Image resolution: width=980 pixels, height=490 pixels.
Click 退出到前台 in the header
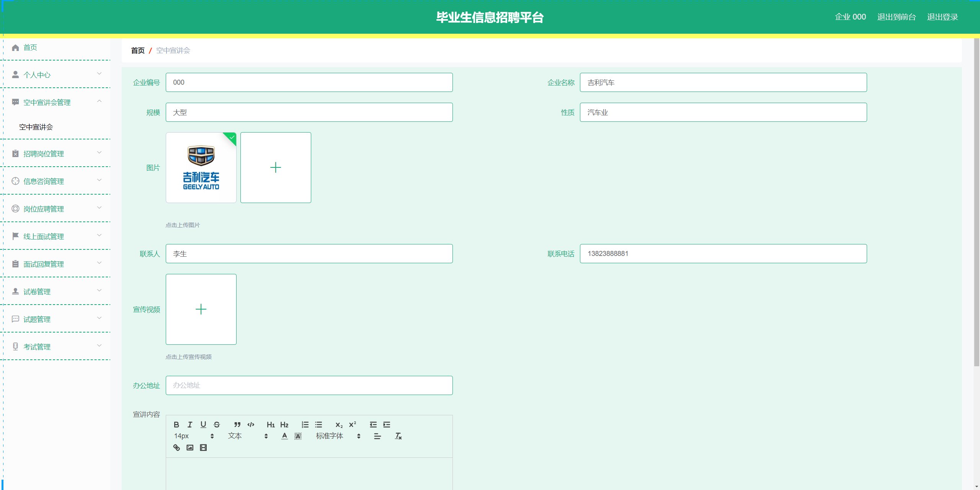click(896, 17)
